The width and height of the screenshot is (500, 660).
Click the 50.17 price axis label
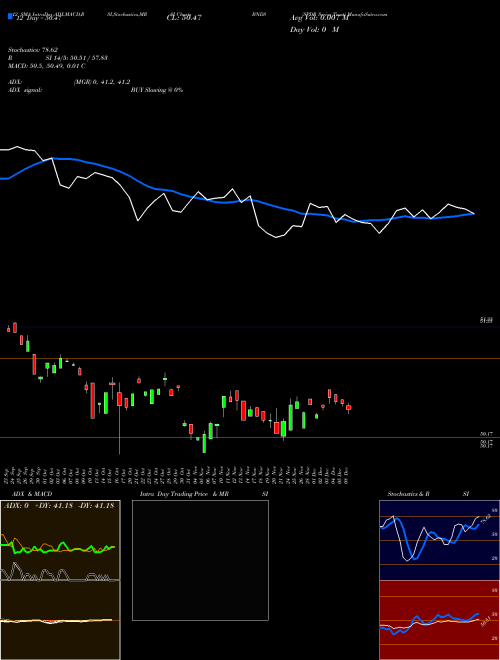click(x=487, y=434)
